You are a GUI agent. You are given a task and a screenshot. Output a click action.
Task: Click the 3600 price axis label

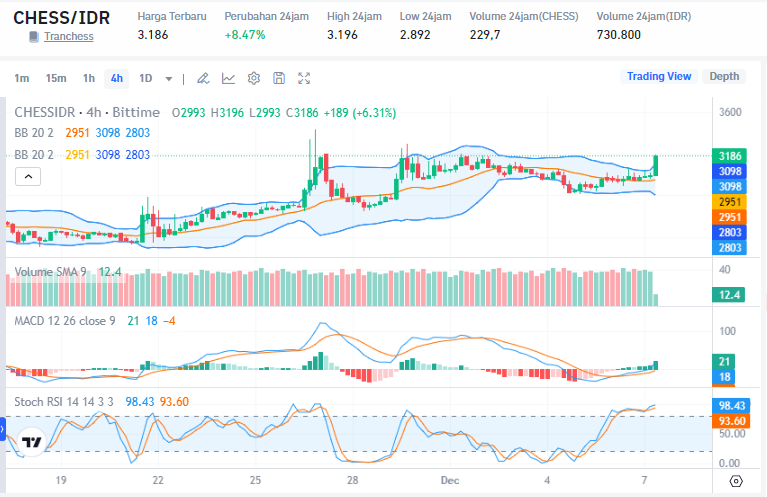(x=730, y=113)
